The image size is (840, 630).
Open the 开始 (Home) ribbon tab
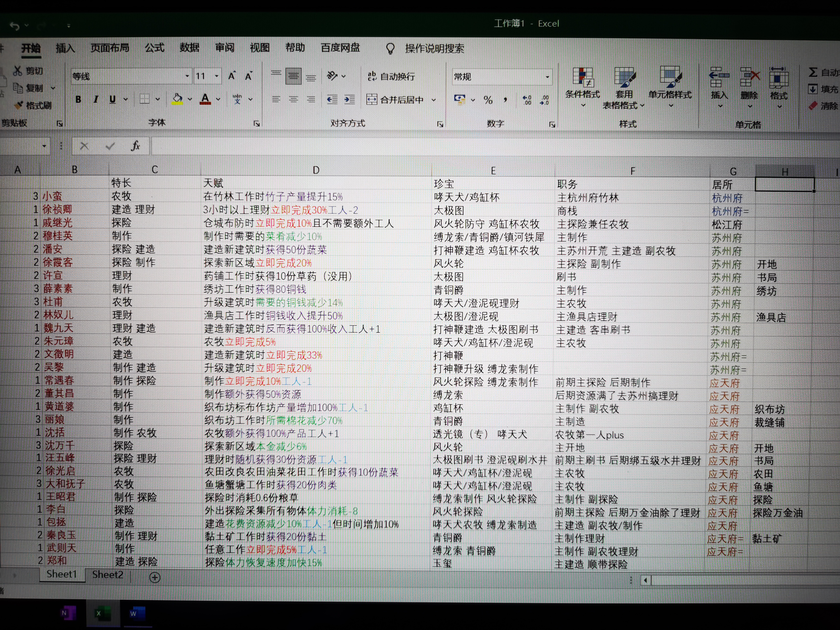click(x=31, y=48)
